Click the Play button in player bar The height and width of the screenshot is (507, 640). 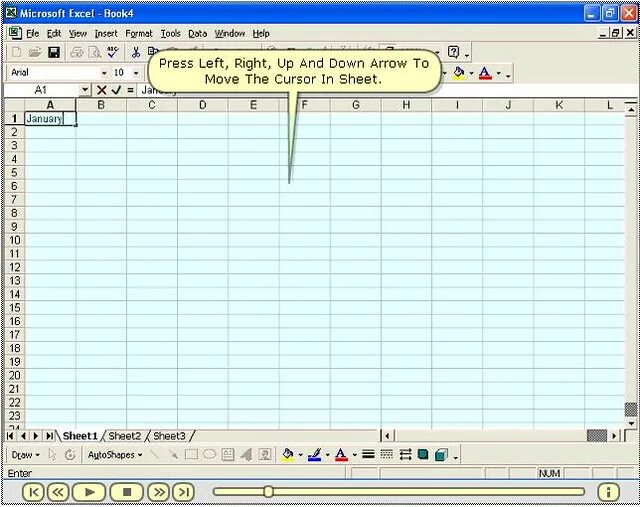89,492
